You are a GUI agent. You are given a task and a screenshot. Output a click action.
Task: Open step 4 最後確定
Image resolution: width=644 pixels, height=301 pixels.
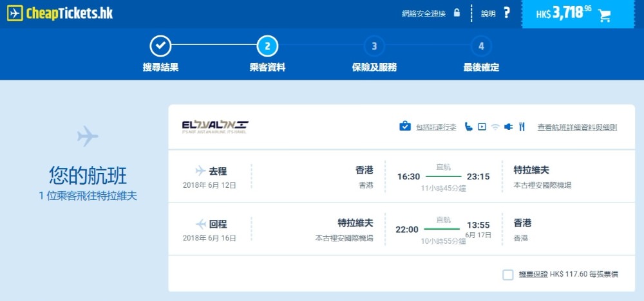[x=481, y=46]
